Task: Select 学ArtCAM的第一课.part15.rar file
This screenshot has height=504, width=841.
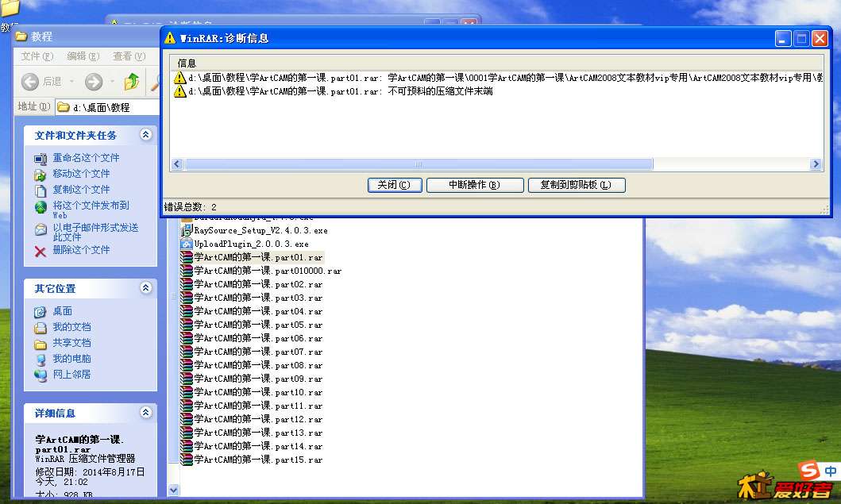Action: point(252,460)
